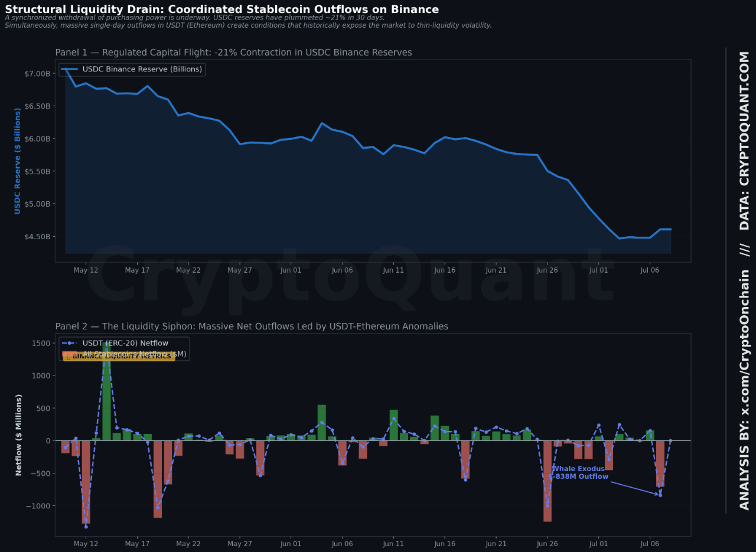This screenshot has height=552, width=756.
Task: Click the '$7.00B' y-axis tick label
Action: pyautogui.click(x=38, y=74)
